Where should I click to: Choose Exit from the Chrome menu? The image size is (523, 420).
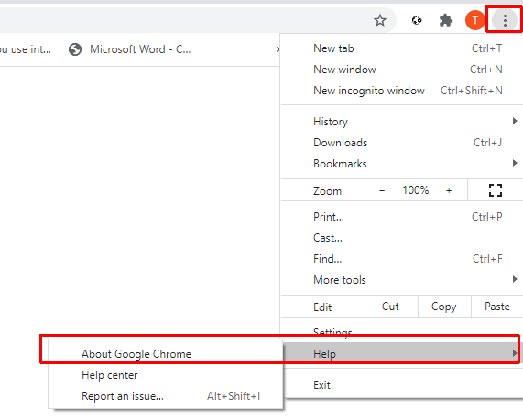tap(402, 385)
